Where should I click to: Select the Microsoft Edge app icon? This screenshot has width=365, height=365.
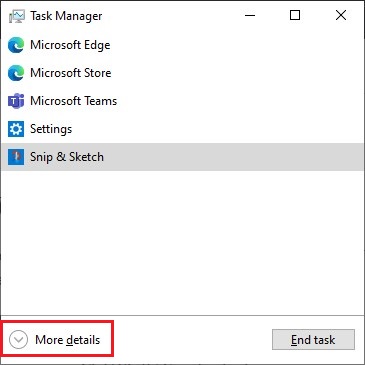pyautogui.click(x=16, y=45)
